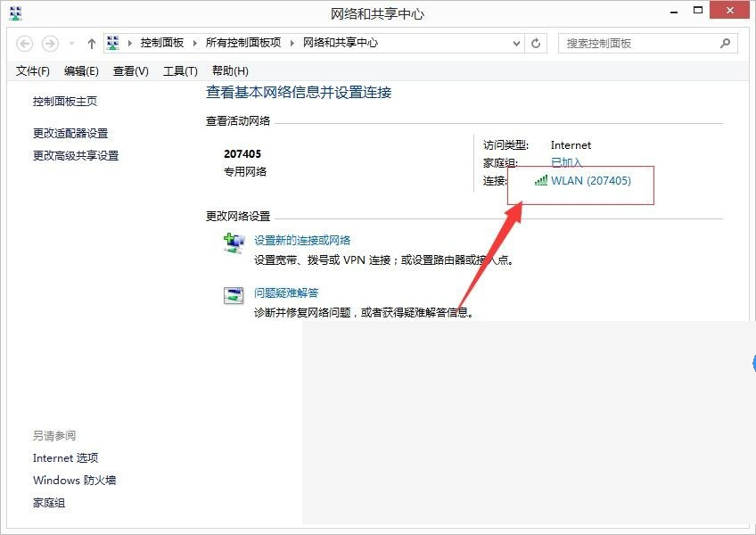Click the new connection setup icon
Screen dimensions: 756x535
point(234,243)
